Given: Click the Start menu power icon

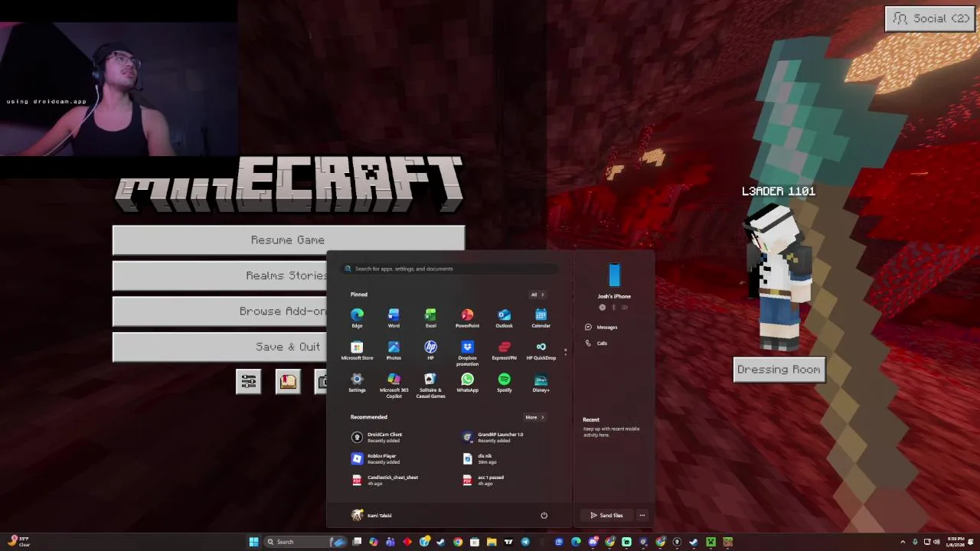Looking at the screenshot, I should [x=544, y=515].
